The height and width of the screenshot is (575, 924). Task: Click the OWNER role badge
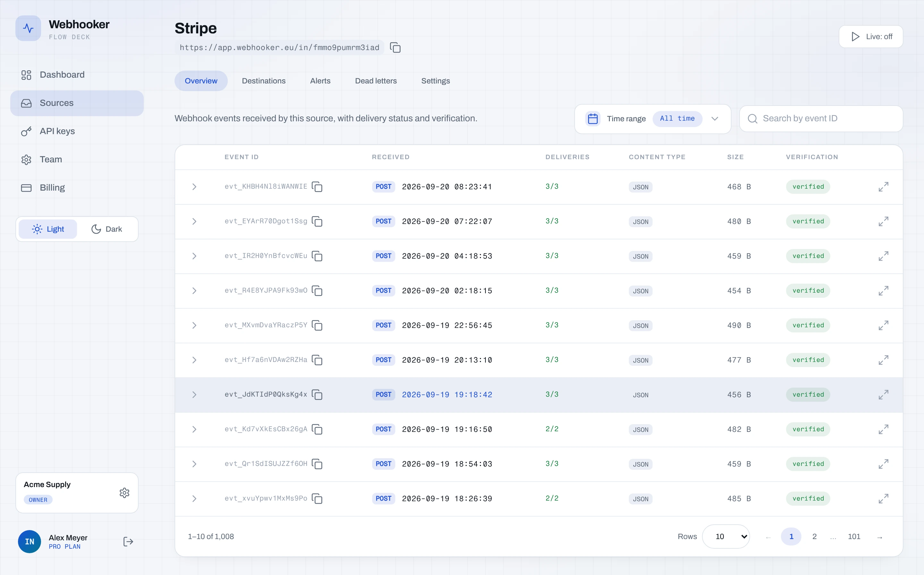click(x=38, y=500)
